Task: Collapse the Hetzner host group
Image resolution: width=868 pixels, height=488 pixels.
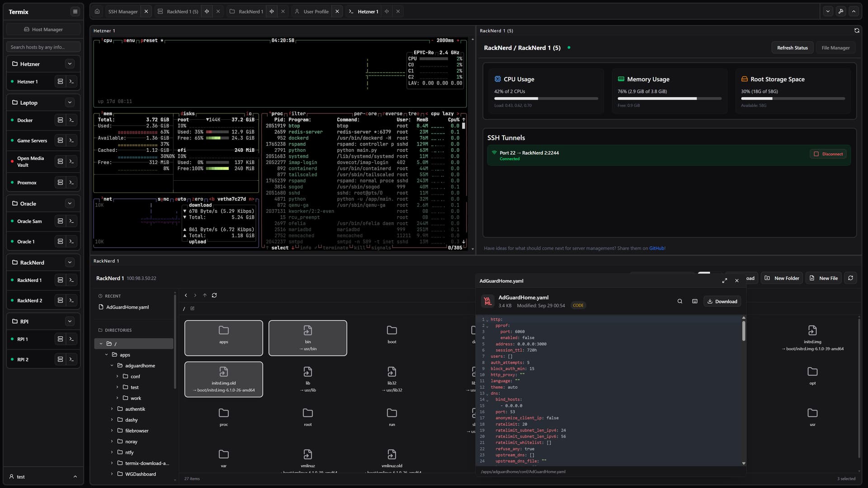Action: [70, 64]
